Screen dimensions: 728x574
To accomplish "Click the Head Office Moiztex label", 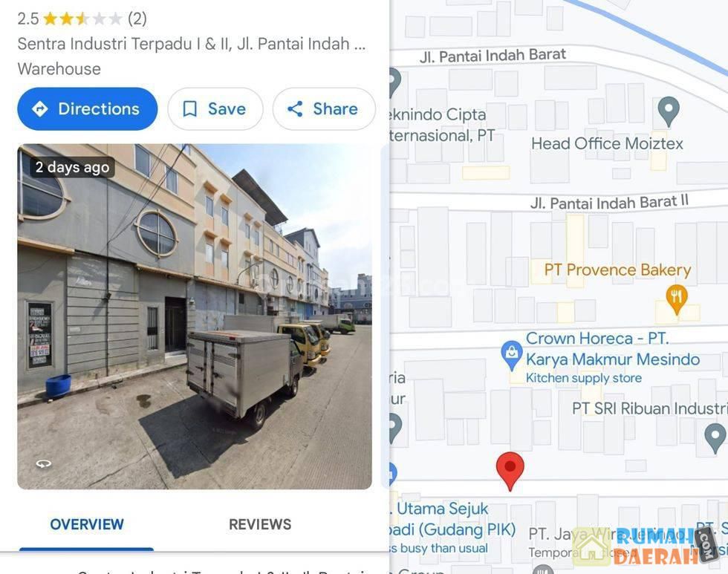I will click(607, 143).
